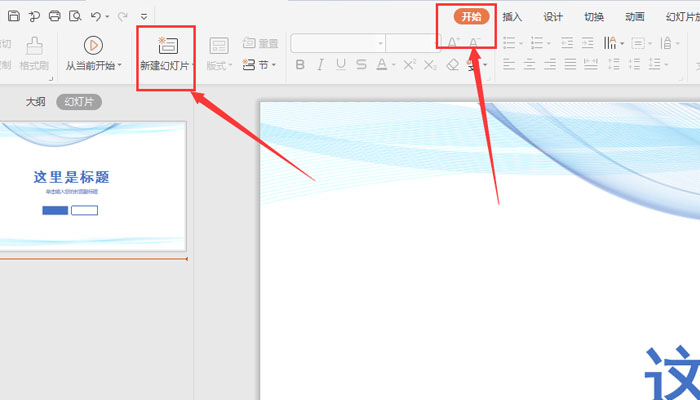Click the Print icon in quick toolbar
The image size is (700, 400).
54,16
